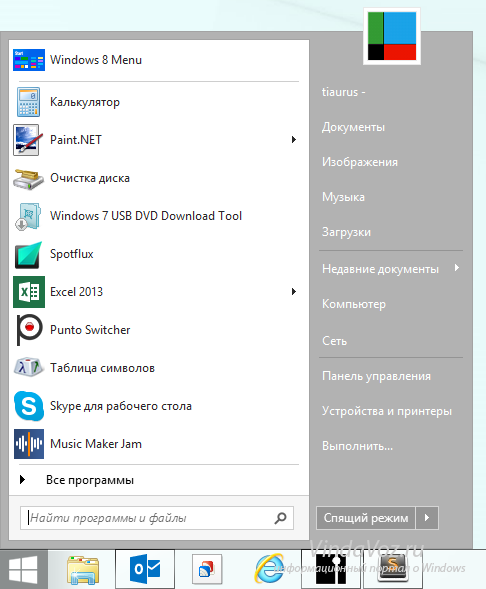The height and width of the screenshot is (589, 486).
Task: Open Excel 2013 via its green icon
Action: (x=29, y=292)
